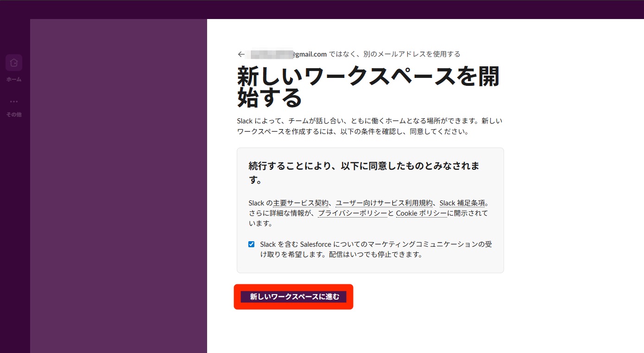Click the three-dot More icon in sidebar

coord(14,101)
